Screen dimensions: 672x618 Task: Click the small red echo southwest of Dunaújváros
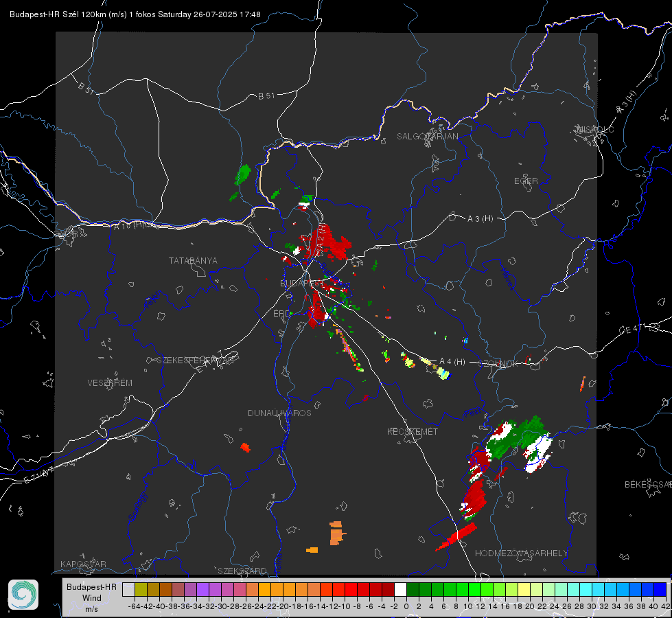pos(245,447)
